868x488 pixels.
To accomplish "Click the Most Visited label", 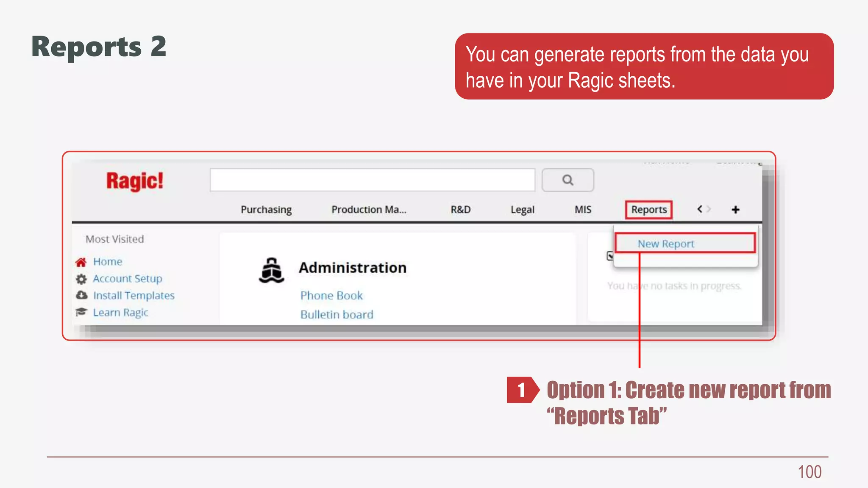I will 115,239.
